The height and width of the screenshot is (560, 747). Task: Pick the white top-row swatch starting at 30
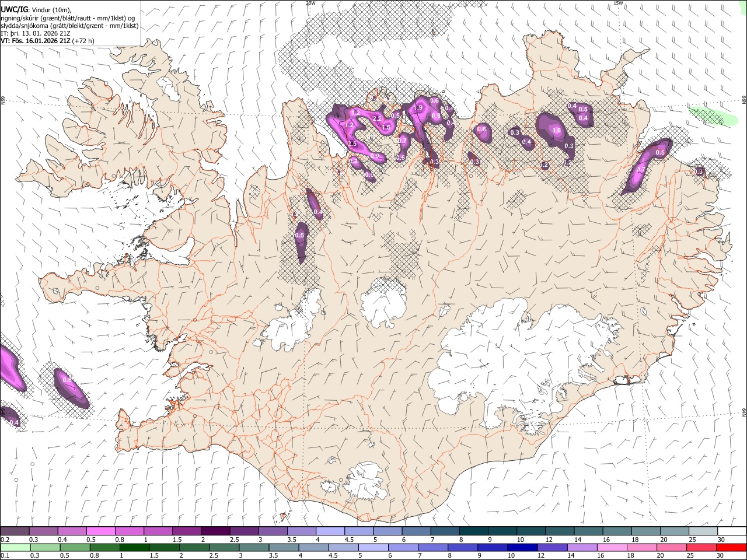click(731, 531)
